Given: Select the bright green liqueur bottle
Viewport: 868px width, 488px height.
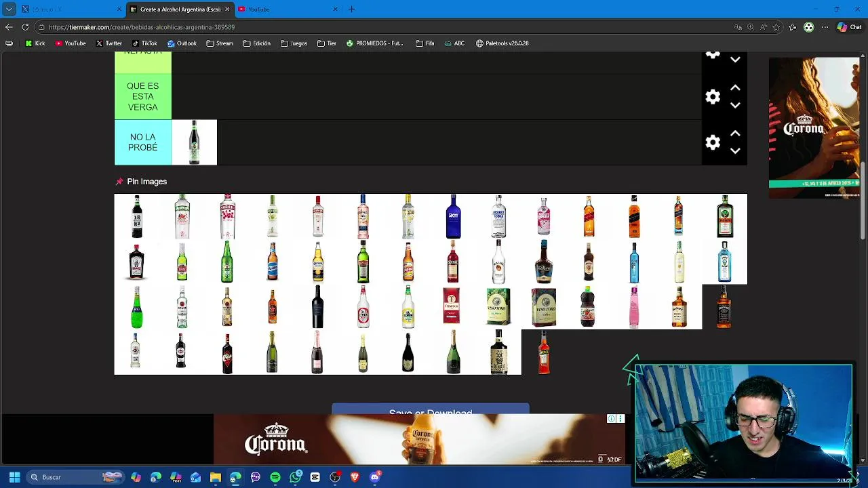Looking at the screenshot, I should (137, 307).
